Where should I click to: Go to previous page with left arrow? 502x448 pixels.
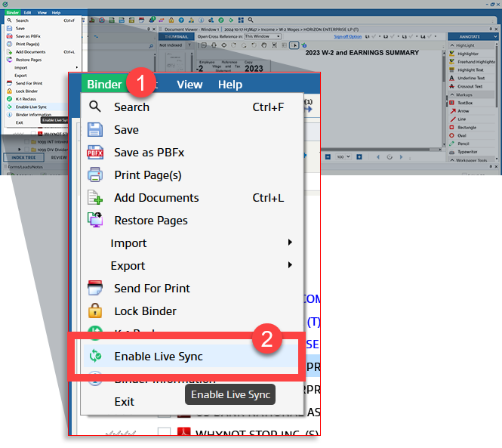point(378,156)
